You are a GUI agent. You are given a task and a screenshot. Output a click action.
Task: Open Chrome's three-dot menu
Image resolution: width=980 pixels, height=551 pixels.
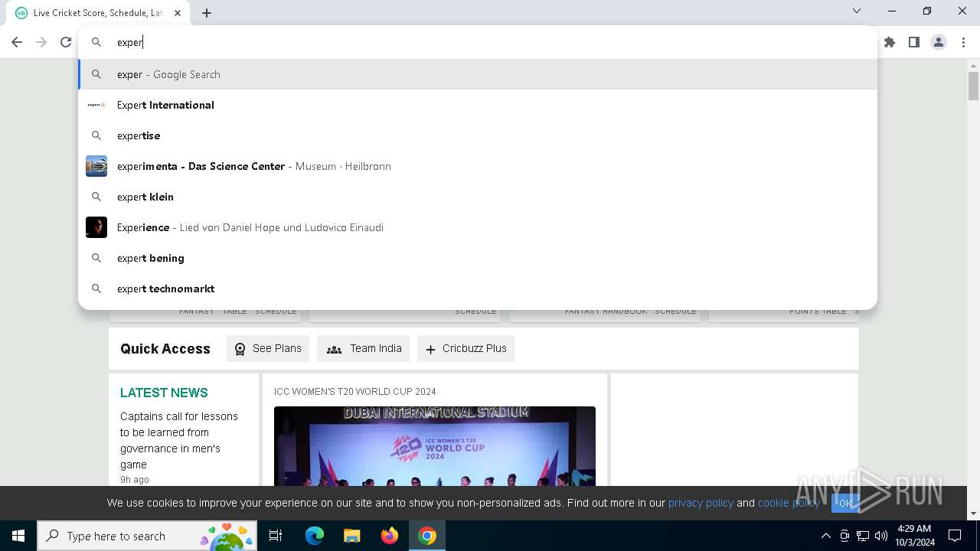(x=963, y=42)
